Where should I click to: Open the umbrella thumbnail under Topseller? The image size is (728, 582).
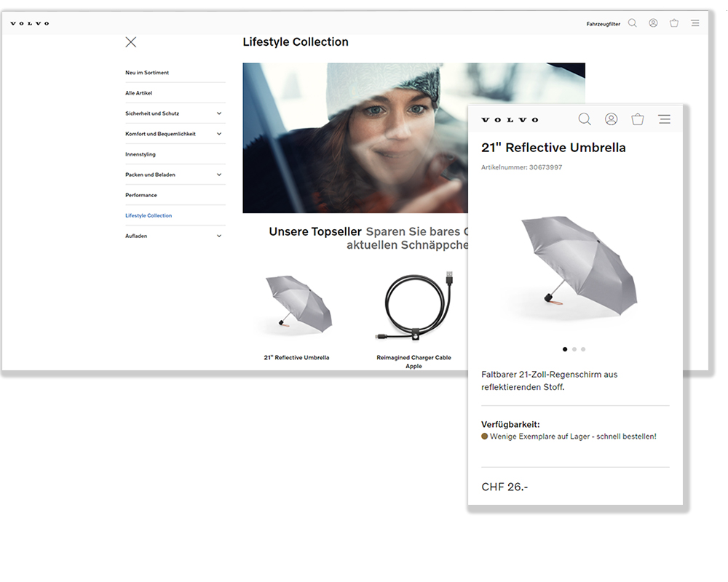pyautogui.click(x=297, y=305)
